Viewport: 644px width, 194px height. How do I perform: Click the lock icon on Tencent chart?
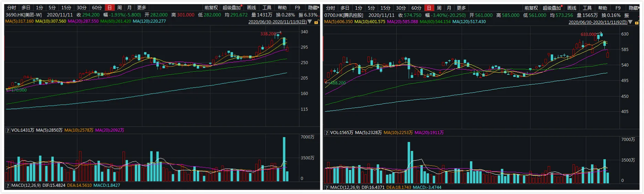point(636,22)
